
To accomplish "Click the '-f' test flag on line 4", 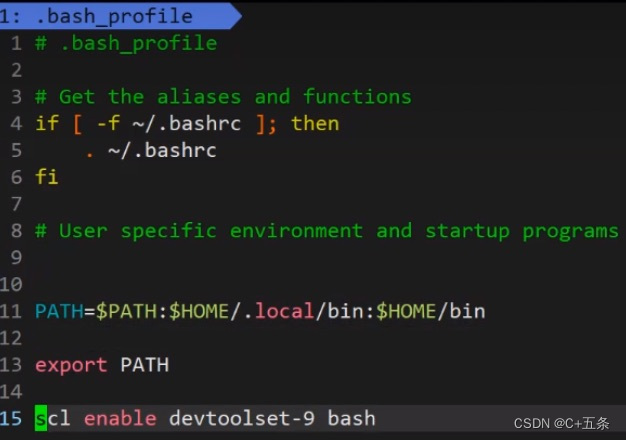I will [108, 124].
